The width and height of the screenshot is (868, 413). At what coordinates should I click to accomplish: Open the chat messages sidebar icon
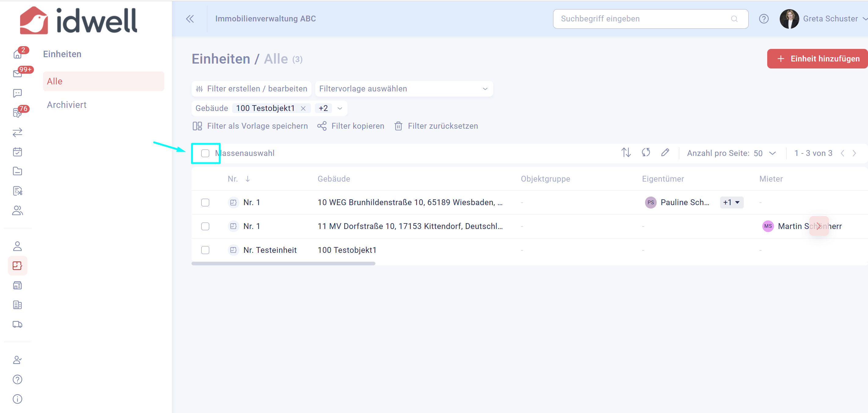point(17,93)
